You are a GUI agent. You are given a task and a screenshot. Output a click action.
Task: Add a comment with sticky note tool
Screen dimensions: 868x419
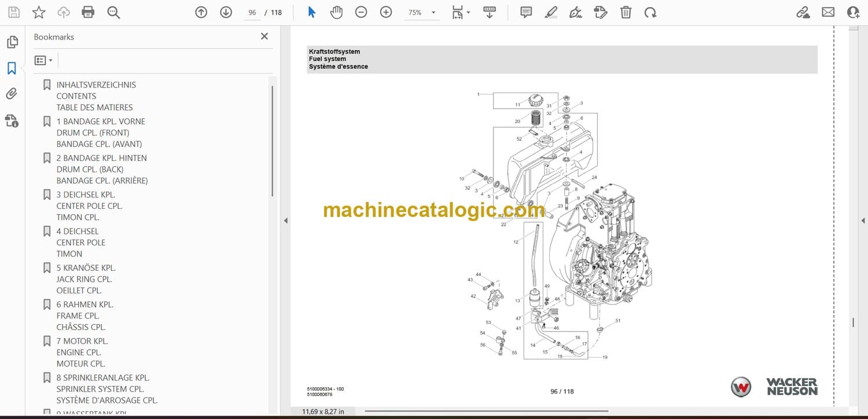pyautogui.click(x=526, y=12)
